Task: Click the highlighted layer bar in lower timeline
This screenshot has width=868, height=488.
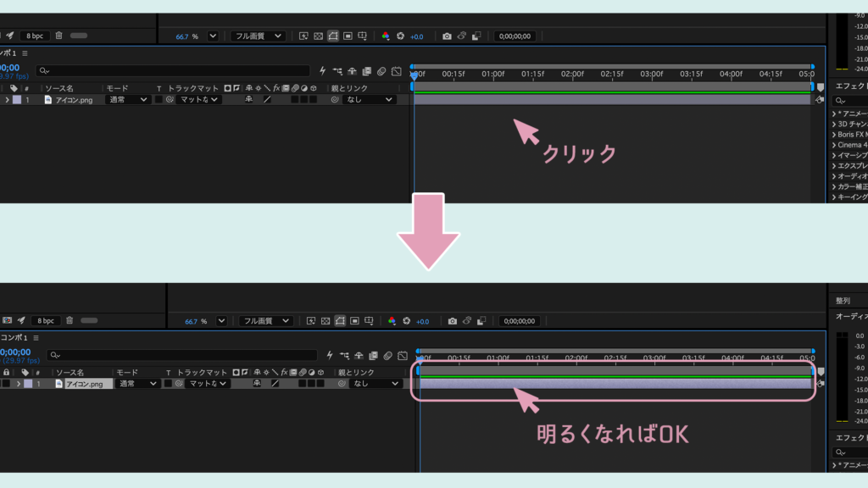Action: (x=615, y=384)
